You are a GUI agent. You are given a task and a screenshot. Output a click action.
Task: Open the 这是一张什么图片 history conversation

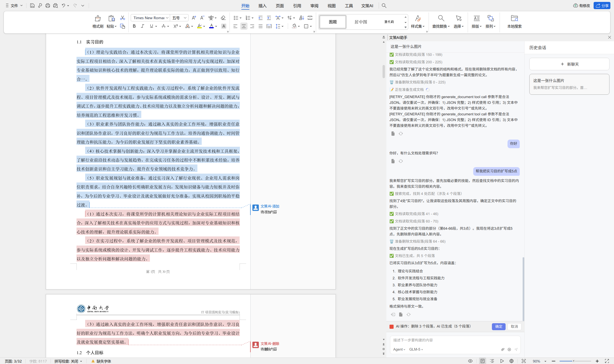coord(569,84)
